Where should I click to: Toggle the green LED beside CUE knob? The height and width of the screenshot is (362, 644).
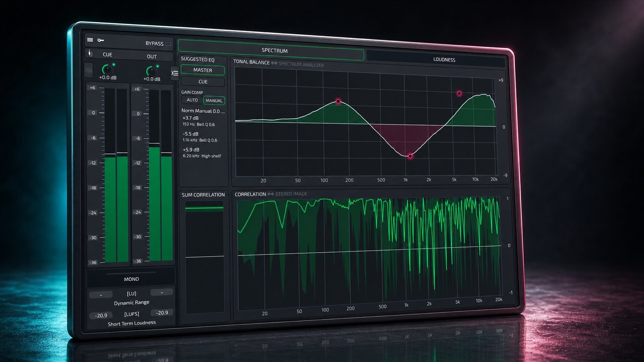pyautogui.click(x=114, y=64)
